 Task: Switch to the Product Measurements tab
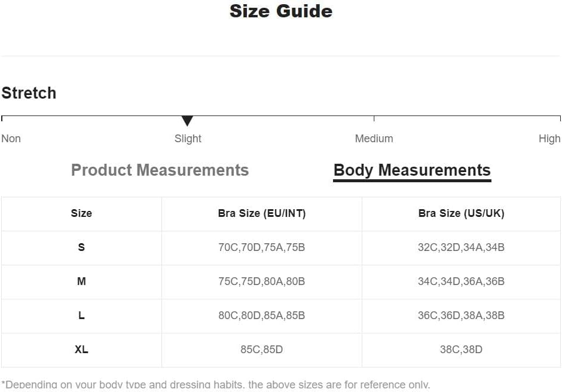(160, 170)
